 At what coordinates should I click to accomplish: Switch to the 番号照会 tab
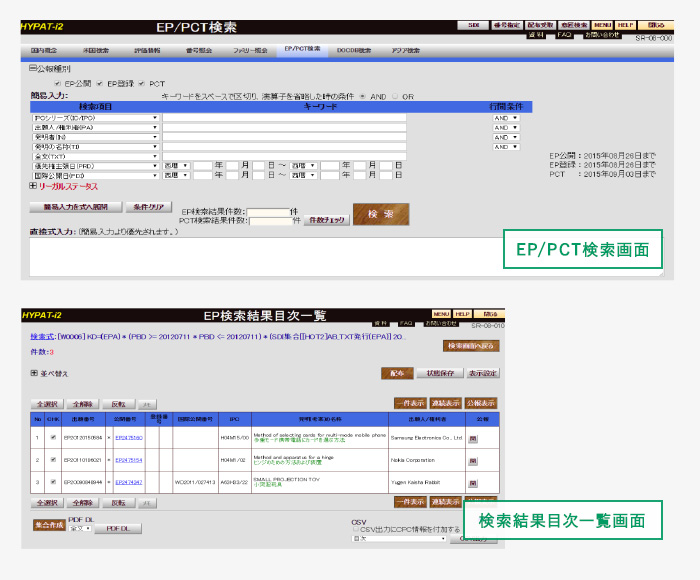[x=199, y=50]
